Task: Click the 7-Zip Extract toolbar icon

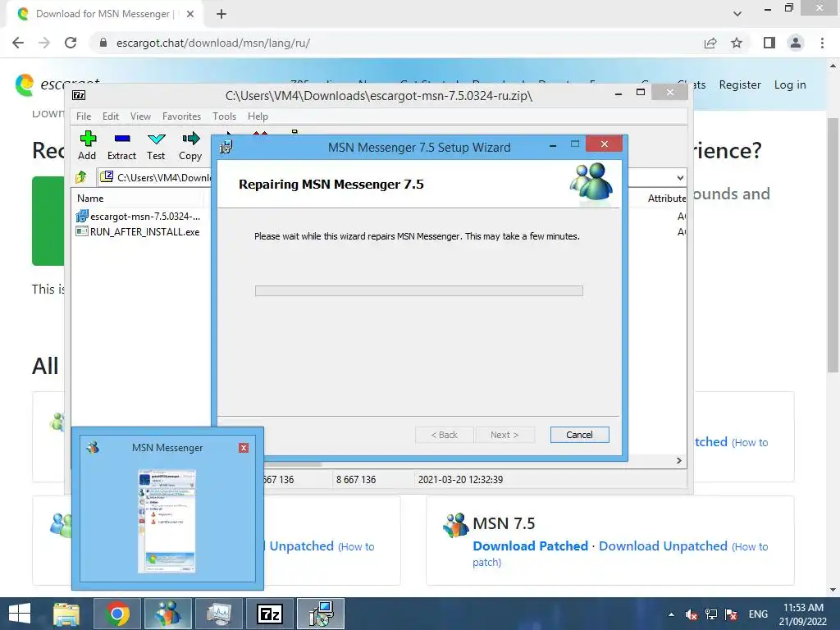Action: (121, 146)
